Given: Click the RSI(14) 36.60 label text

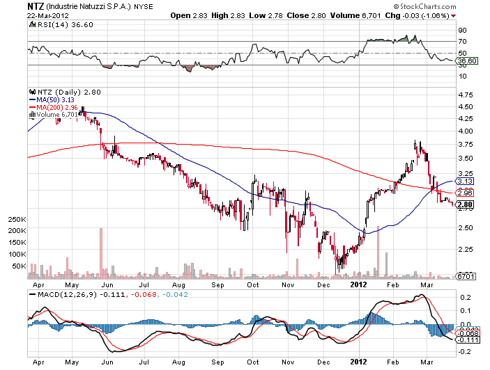Looking at the screenshot, I should [65, 25].
